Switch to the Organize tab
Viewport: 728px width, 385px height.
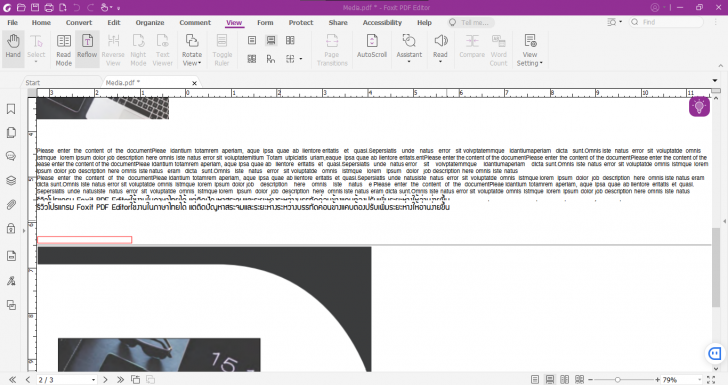click(x=150, y=22)
